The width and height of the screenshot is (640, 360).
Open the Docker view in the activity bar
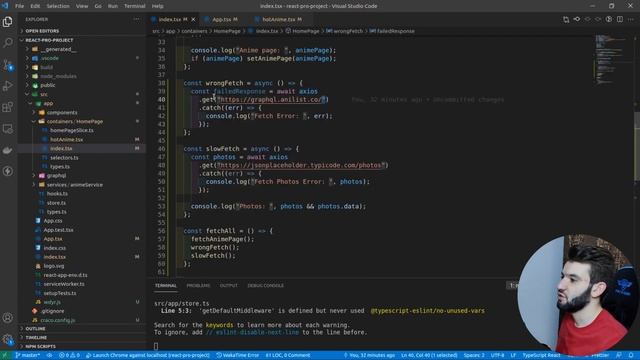[x=8, y=150]
